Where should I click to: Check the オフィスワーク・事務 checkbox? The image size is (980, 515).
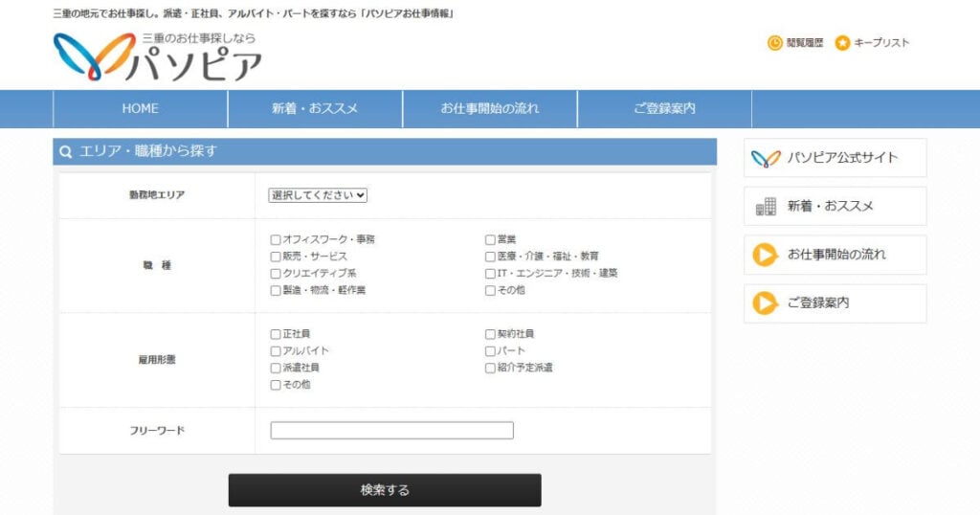(276, 240)
